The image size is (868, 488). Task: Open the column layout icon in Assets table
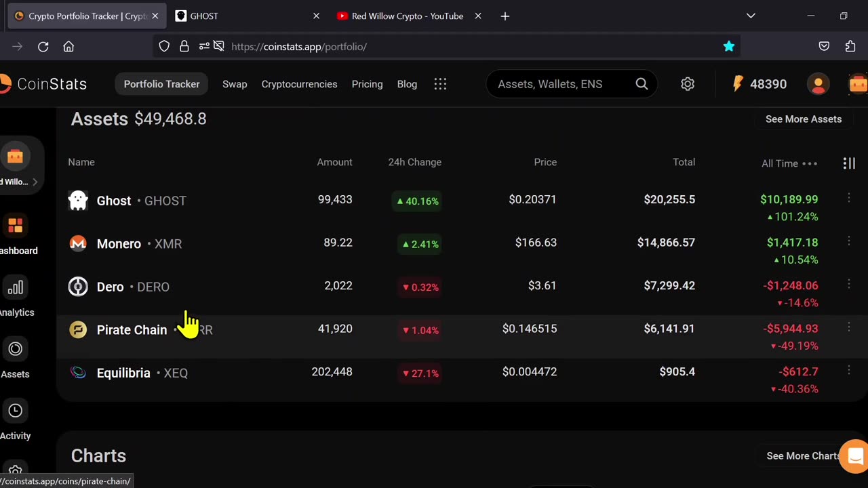coord(848,163)
